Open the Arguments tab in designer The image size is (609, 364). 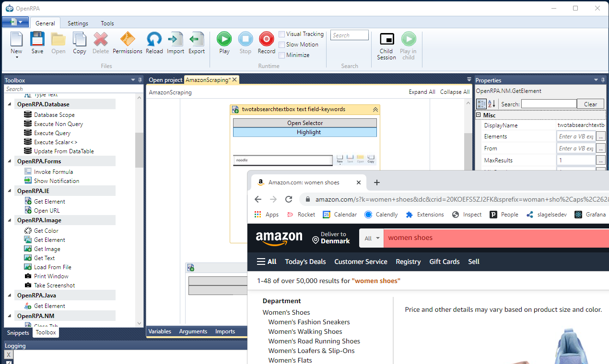193,331
